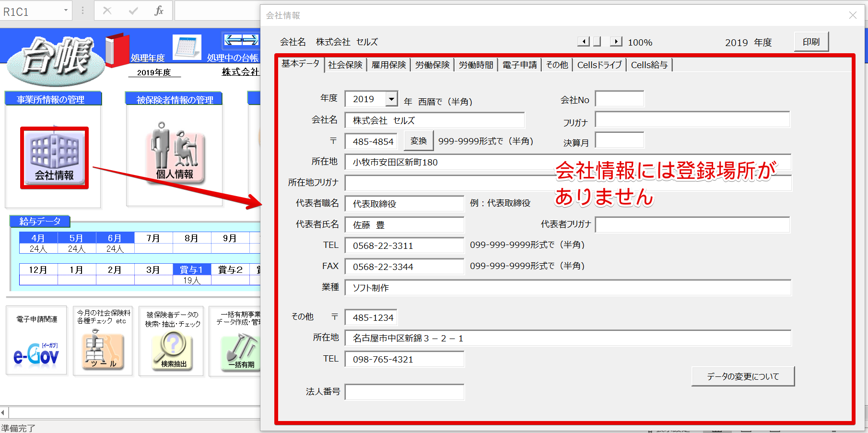Click the zoom left arrow in dialog
Viewport: 868px width, 433px height.
coord(583,42)
